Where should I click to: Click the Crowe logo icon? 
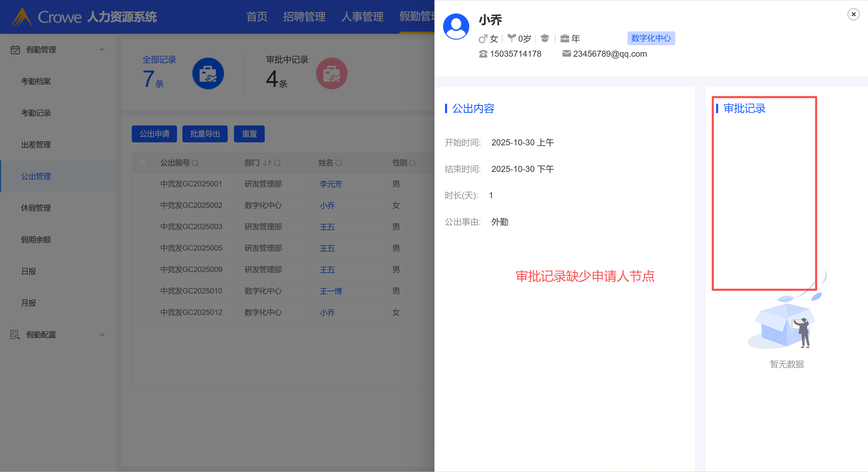point(22,17)
